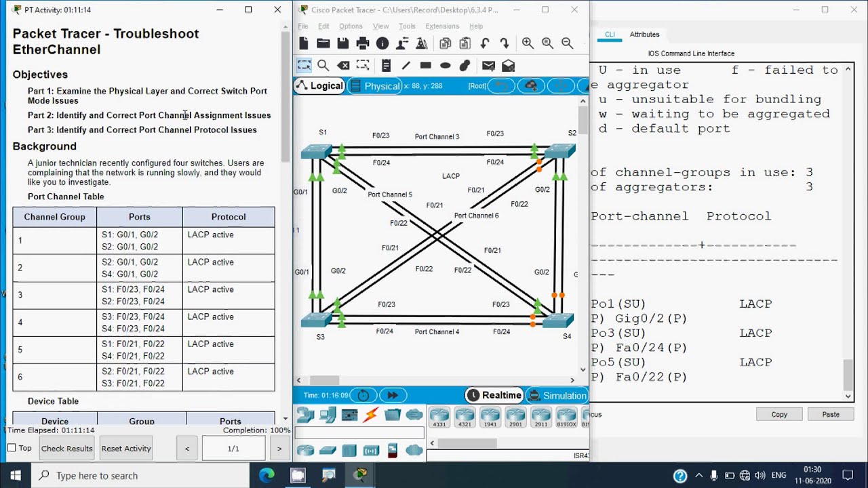The width and height of the screenshot is (868, 488).
Task: Click the CLI window vertical scrollbar
Action: click(848, 374)
